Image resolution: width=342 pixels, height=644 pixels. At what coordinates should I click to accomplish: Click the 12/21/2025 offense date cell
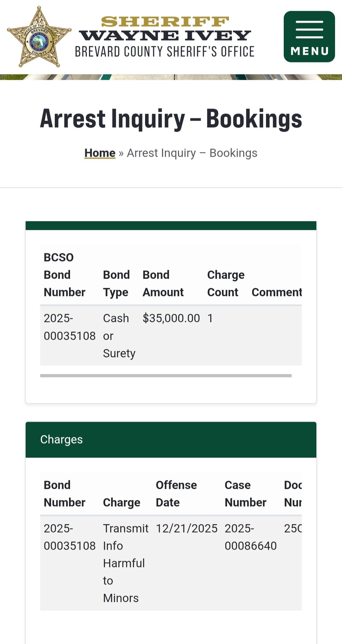[187, 528]
